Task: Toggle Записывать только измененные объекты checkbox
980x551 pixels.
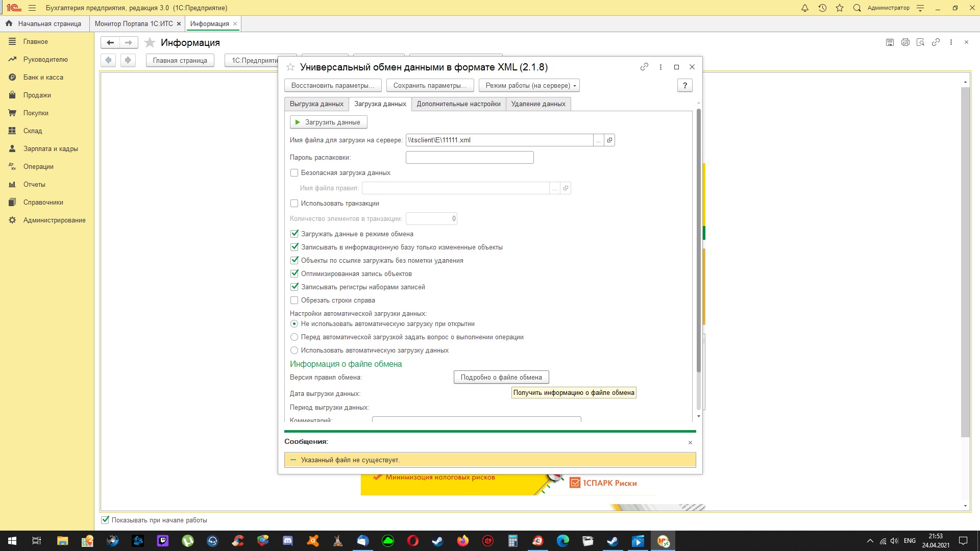Action: coord(294,247)
